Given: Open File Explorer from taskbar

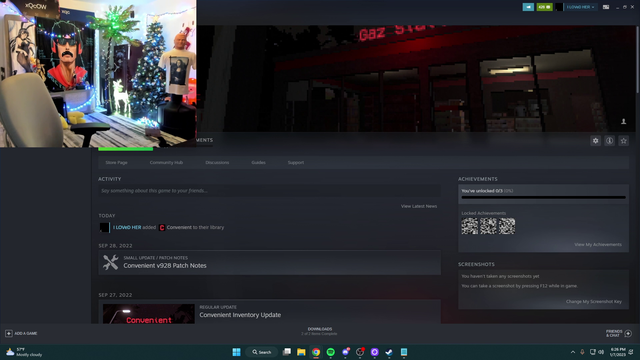Looking at the screenshot, I should click(301, 352).
